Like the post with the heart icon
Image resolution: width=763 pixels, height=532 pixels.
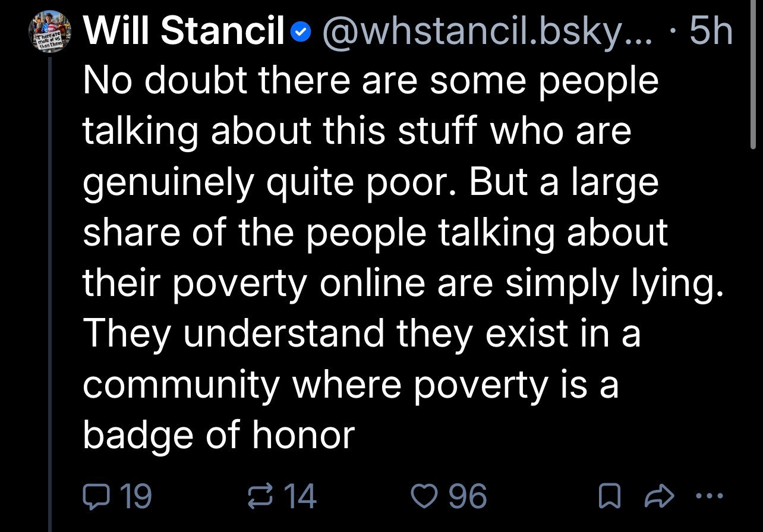[x=424, y=496]
